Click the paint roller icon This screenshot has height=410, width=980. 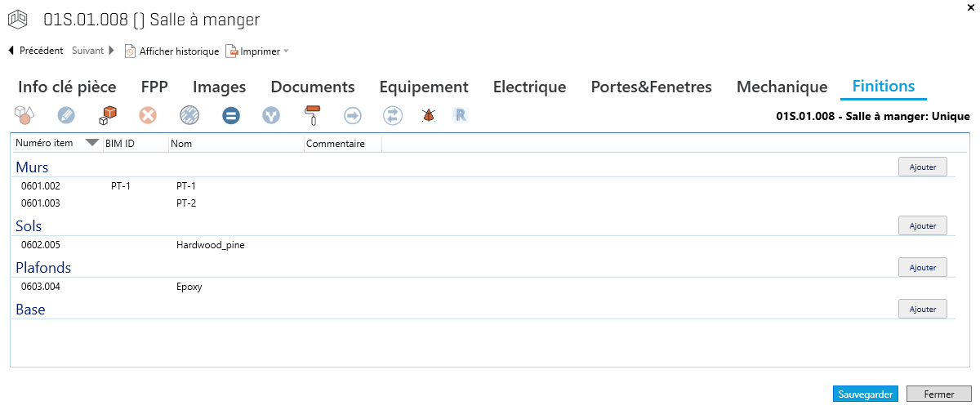pyautogui.click(x=312, y=115)
